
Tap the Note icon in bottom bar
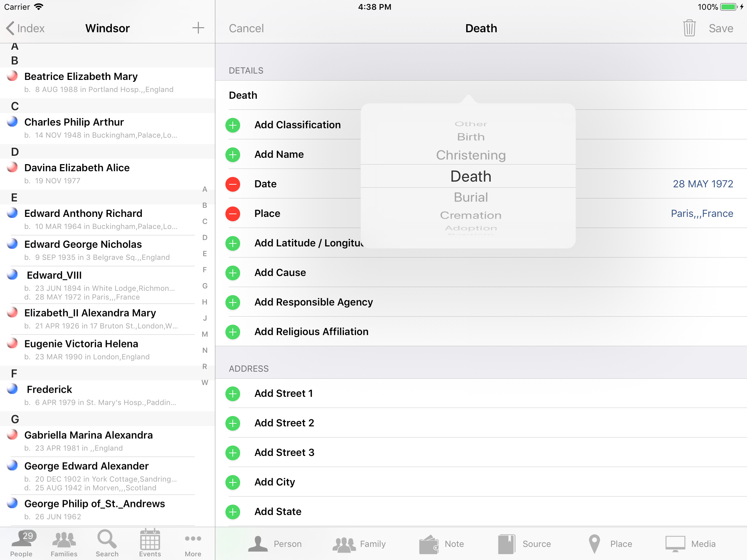pyautogui.click(x=429, y=544)
